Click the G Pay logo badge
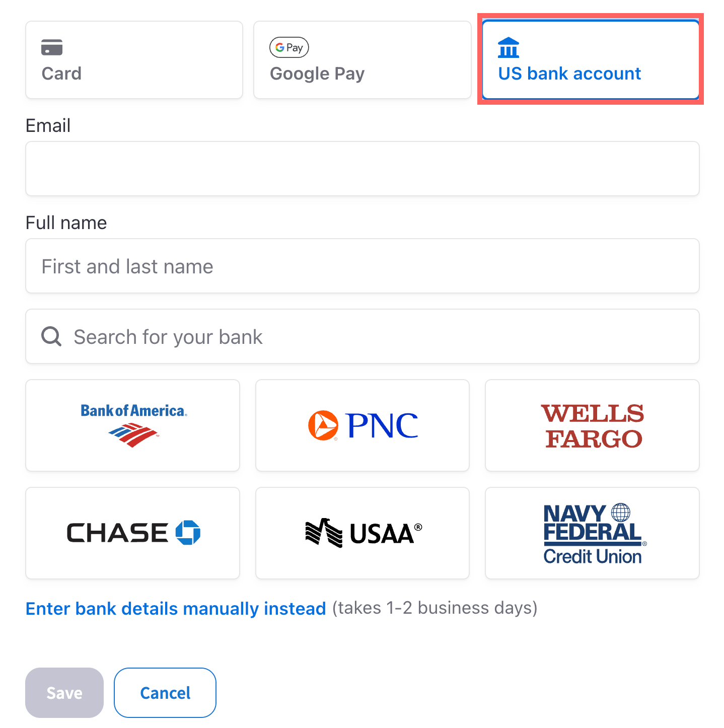This screenshot has width=724, height=728. pyautogui.click(x=289, y=47)
